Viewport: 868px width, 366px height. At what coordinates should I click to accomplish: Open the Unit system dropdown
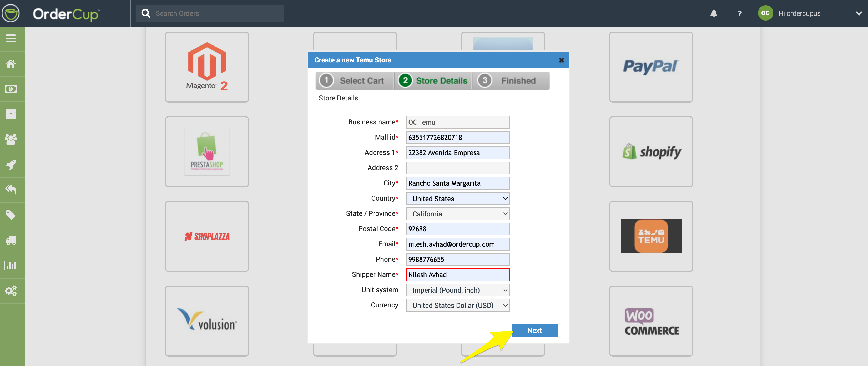[458, 290]
